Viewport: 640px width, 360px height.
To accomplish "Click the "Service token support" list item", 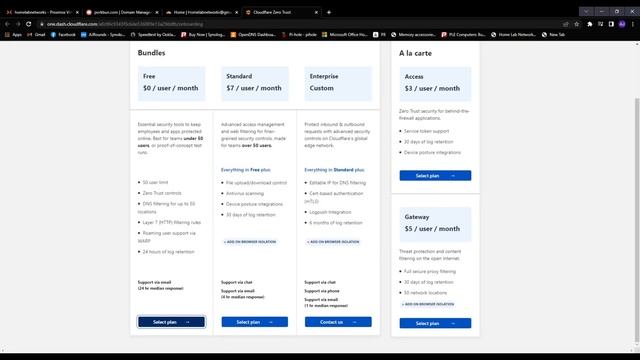I will (x=426, y=131).
